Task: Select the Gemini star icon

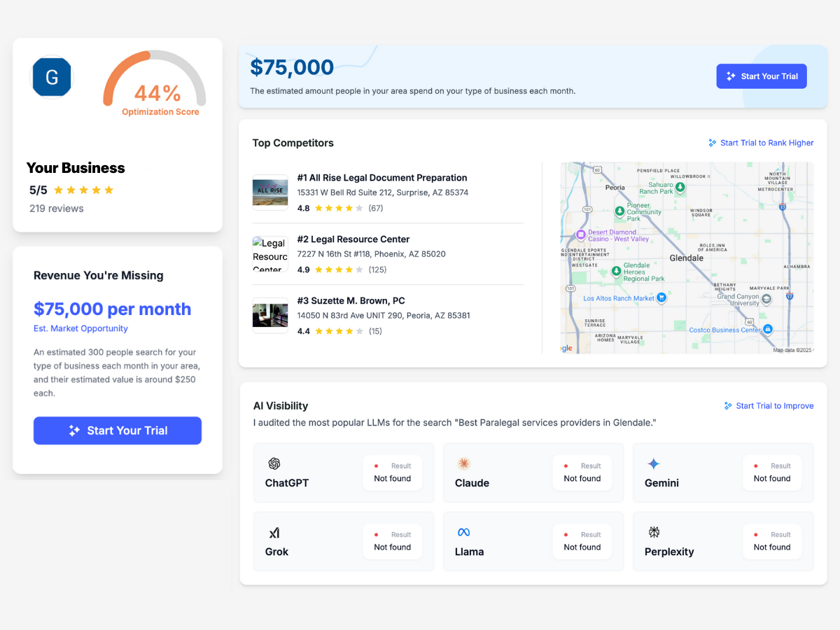Action: (654, 464)
